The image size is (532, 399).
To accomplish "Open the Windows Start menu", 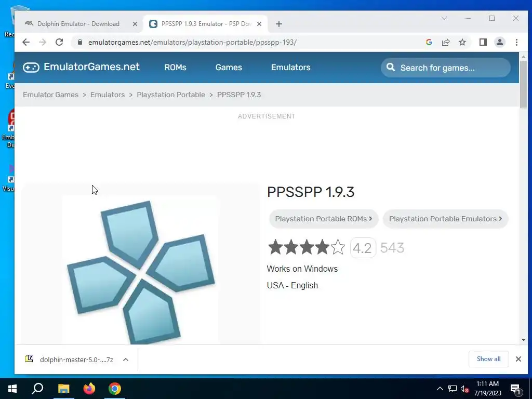I will tap(12, 389).
